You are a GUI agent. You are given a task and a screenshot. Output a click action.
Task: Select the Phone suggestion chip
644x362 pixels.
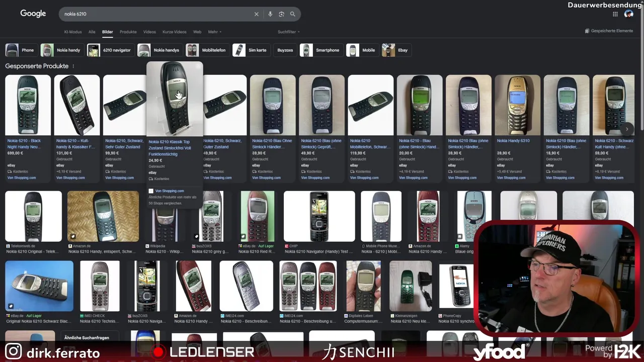[x=21, y=50]
